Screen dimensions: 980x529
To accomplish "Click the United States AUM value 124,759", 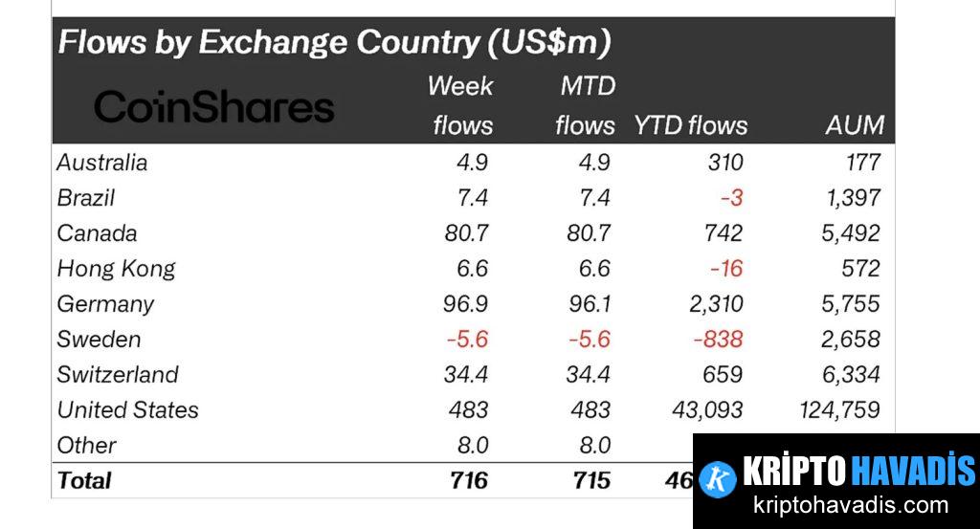I will (x=838, y=409).
